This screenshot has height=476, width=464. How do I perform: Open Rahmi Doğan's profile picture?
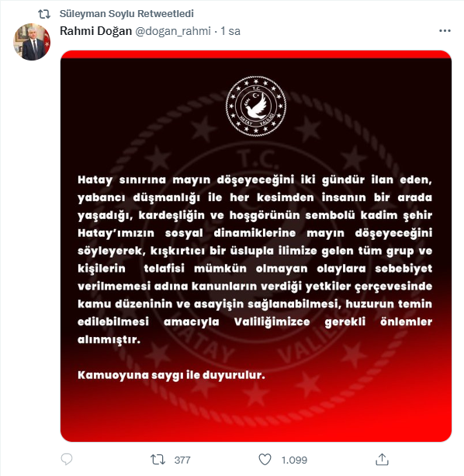(32, 42)
